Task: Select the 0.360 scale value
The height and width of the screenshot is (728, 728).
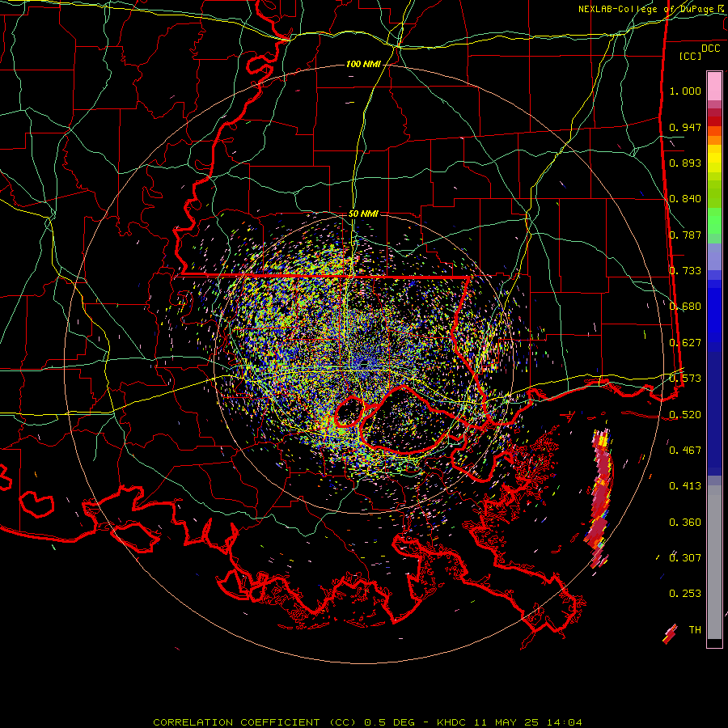Action: coord(685,523)
